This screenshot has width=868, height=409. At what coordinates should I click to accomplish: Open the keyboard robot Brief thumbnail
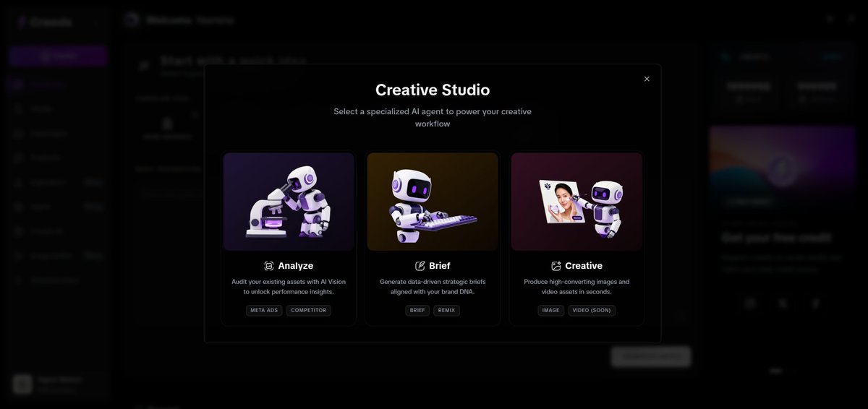tap(433, 202)
